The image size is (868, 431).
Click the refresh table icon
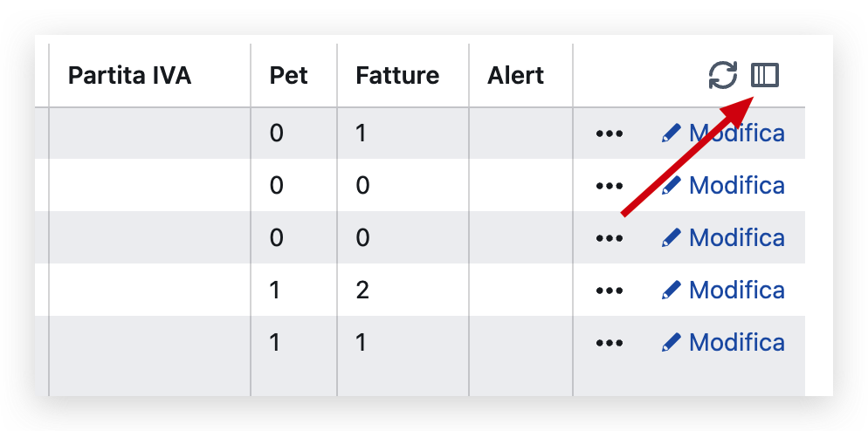[x=722, y=76]
